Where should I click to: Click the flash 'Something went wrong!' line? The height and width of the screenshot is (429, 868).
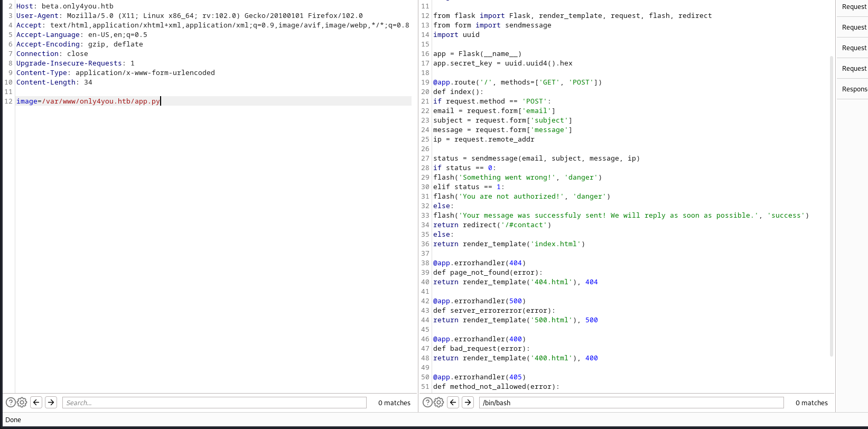pyautogui.click(x=518, y=178)
